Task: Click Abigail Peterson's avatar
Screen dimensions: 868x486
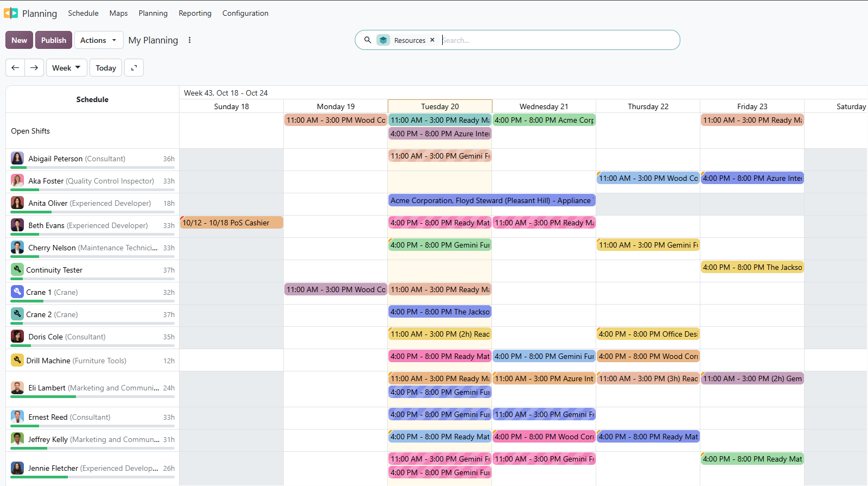Action: (x=17, y=159)
